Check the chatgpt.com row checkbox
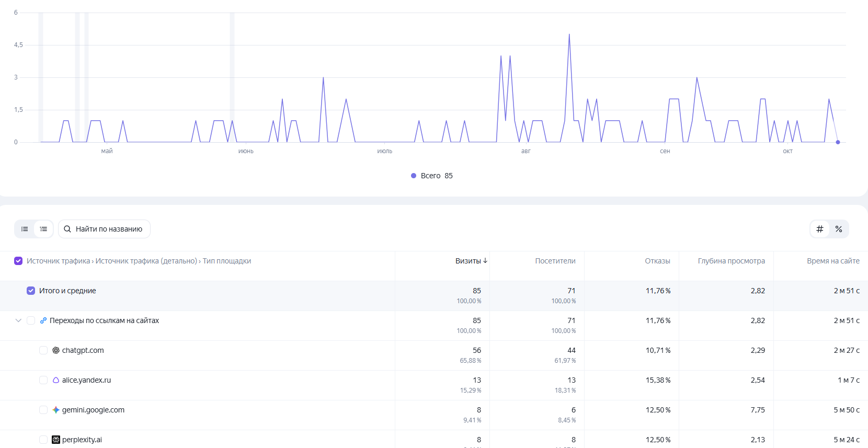The height and width of the screenshot is (448, 868). pyautogui.click(x=43, y=350)
